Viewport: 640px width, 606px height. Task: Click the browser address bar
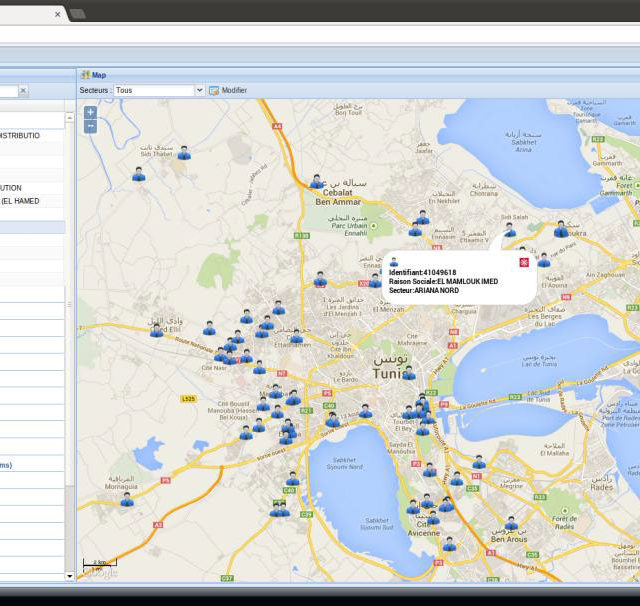click(x=320, y=35)
